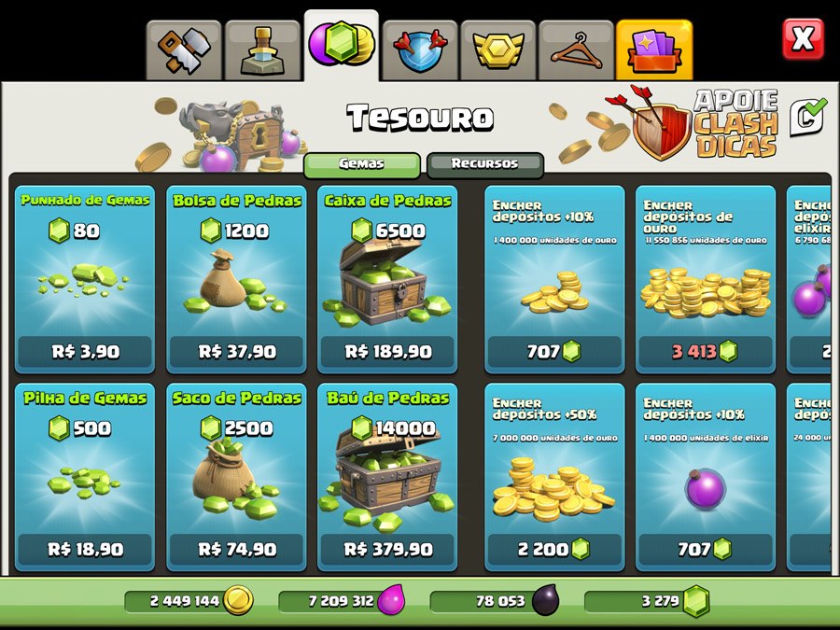The height and width of the screenshot is (630, 840).
Task: Select the gems and coins treasure tab
Action: click(342, 46)
